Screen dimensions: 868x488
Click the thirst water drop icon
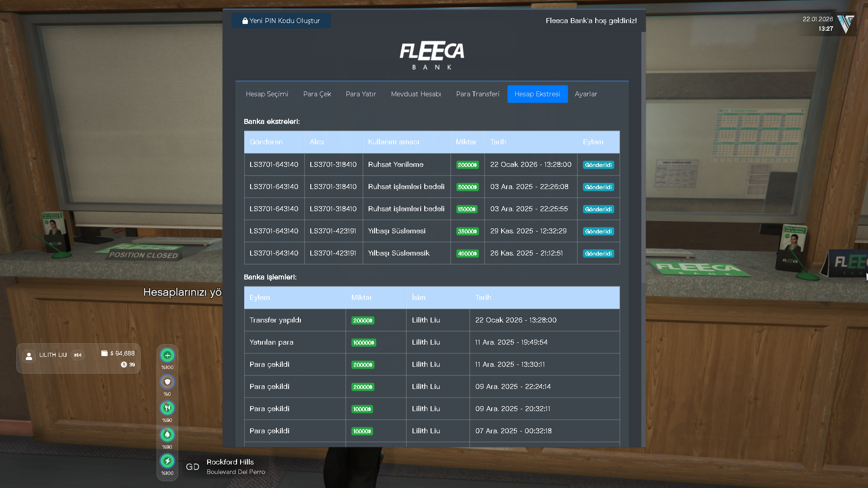click(167, 435)
